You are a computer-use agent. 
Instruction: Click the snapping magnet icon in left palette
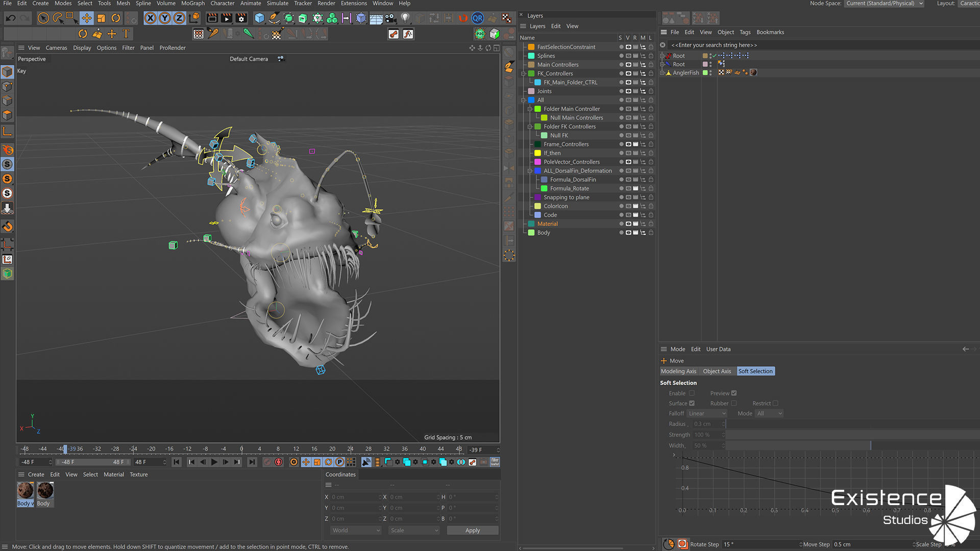pyautogui.click(x=7, y=227)
